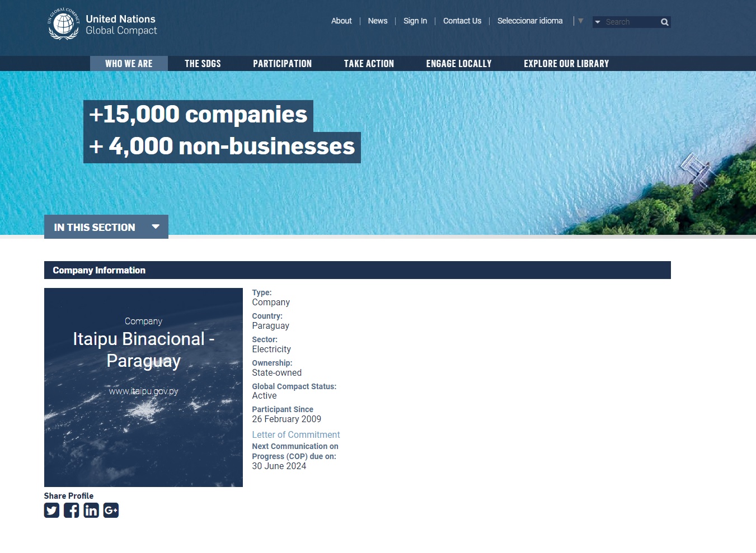Select the Sector value 'Electricity'

271,349
